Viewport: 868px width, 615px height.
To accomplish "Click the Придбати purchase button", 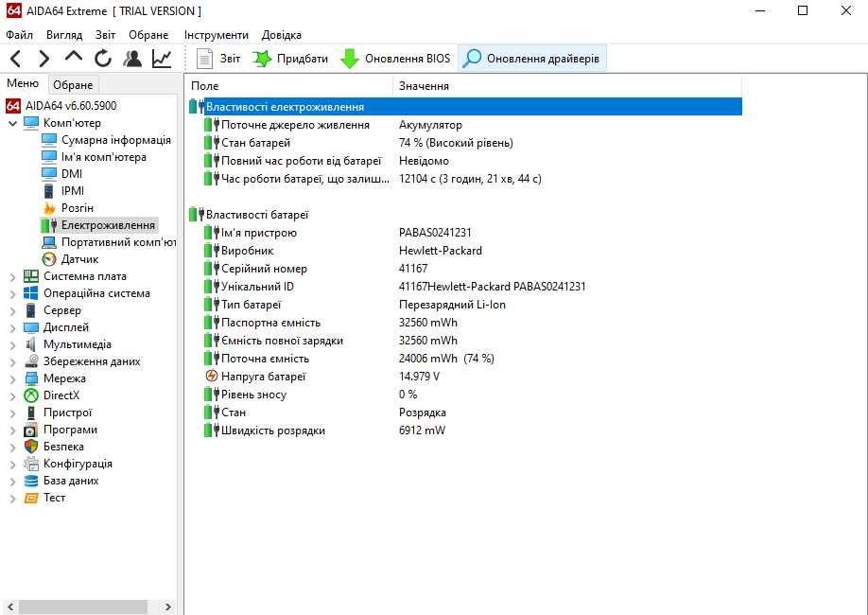I will tap(290, 58).
